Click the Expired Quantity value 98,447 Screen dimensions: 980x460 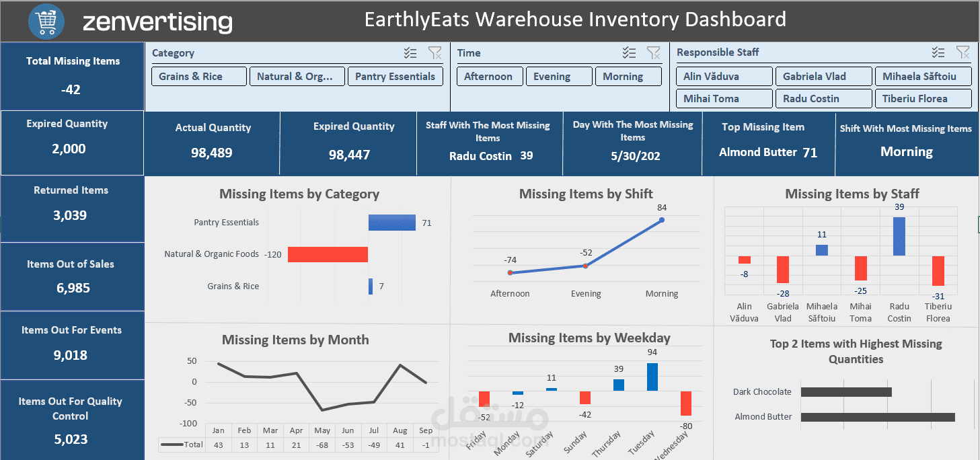pos(350,155)
